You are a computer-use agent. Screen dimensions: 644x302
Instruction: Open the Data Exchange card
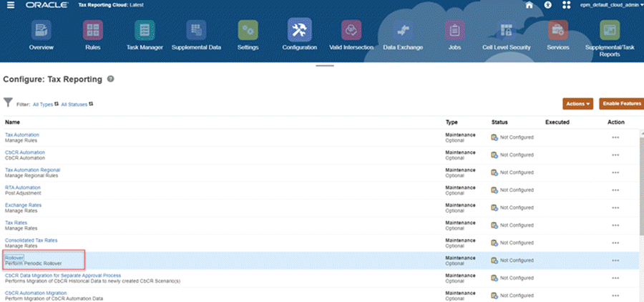(x=403, y=36)
